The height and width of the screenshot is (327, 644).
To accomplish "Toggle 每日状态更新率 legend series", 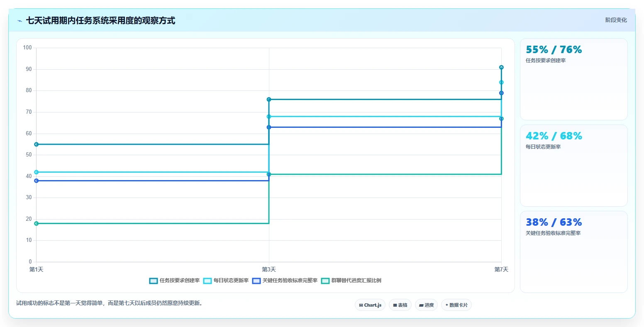I will click(226, 281).
